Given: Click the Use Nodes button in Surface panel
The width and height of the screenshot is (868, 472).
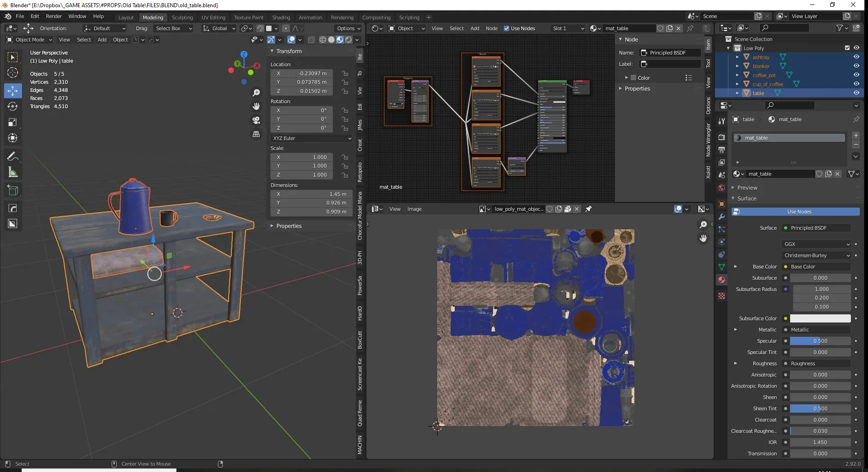Looking at the screenshot, I should pyautogui.click(x=795, y=212).
